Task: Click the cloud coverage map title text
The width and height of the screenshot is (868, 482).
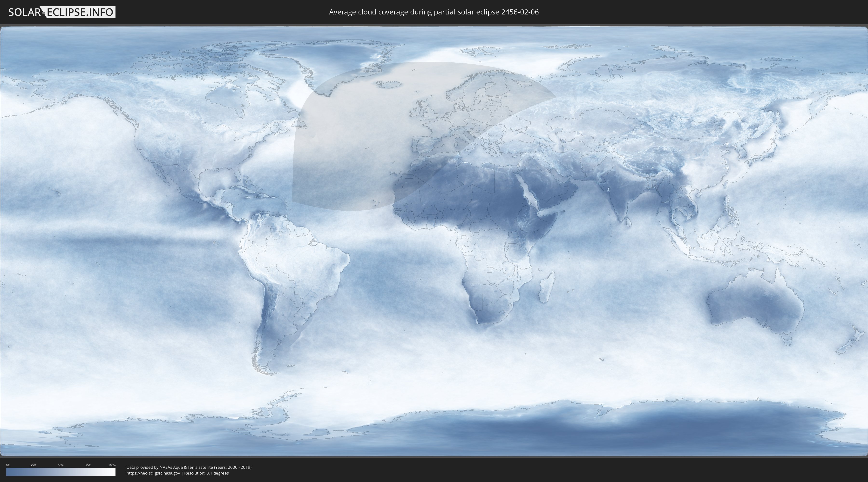Action: coord(434,12)
